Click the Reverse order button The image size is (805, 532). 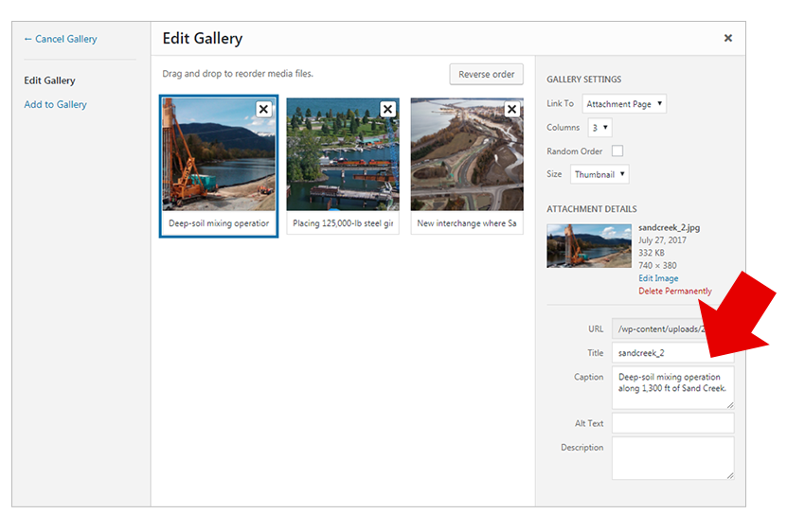coord(486,75)
